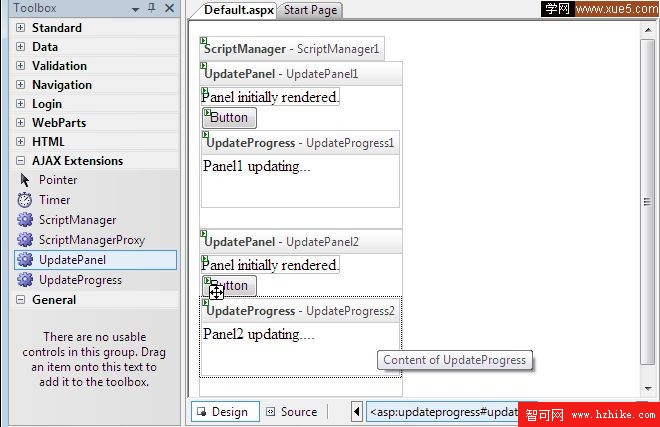Select the UpdateProgress item label in toolbox
Screen dimensions: 660x427
point(80,280)
